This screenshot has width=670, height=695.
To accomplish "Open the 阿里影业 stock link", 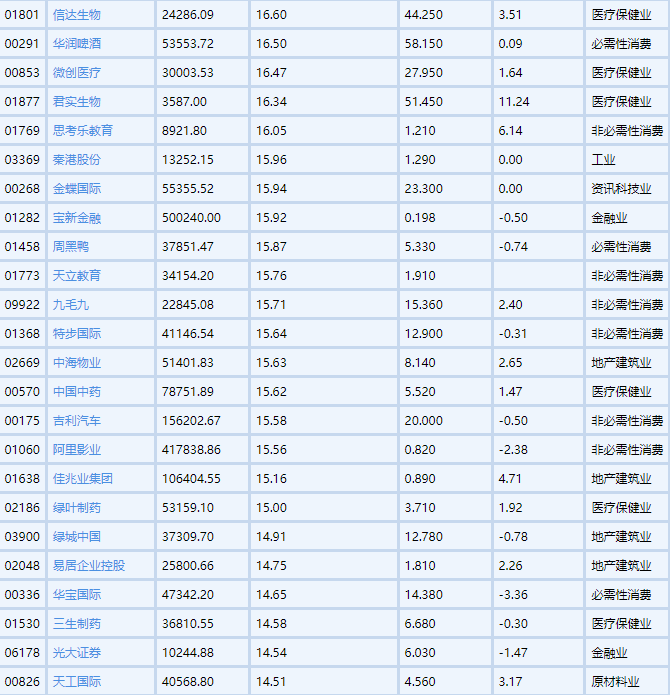I will pyautogui.click(x=77, y=450).
